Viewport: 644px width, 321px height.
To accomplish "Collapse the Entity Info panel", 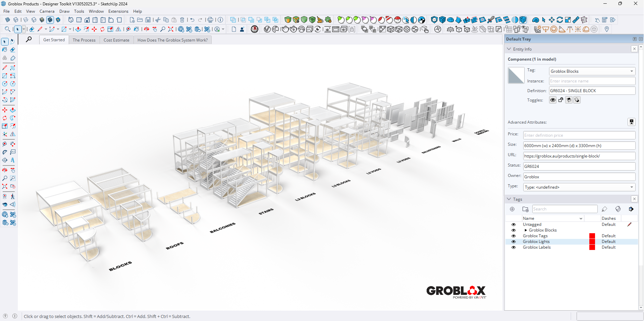I will (x=509, y=49).
